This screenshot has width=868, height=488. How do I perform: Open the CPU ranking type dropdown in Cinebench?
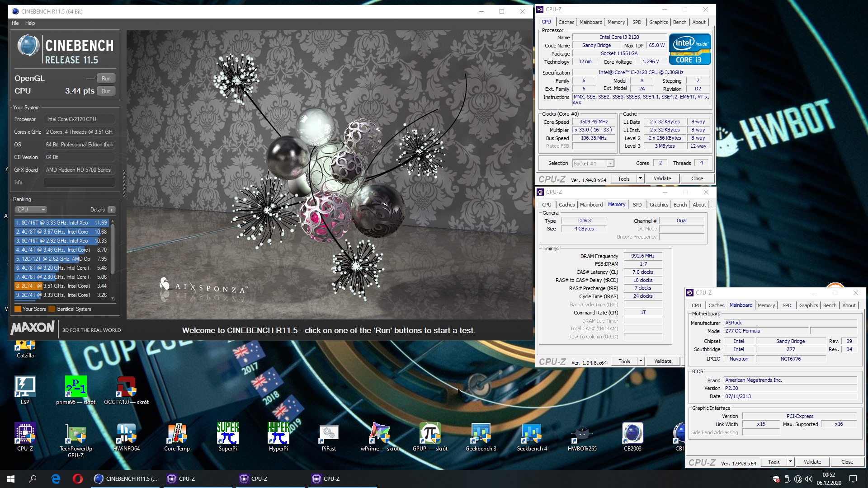click(x=31, y=210)
